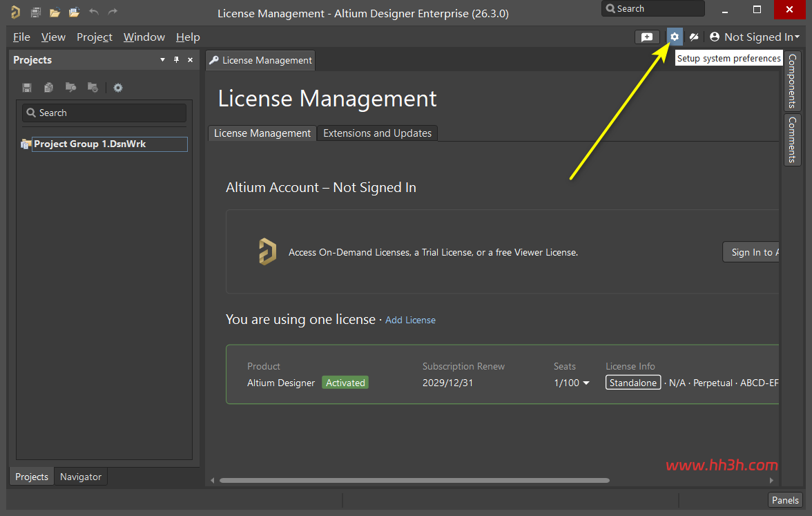The image size is (812, 516).
Task: Open the Seats 1/100 dropdown arrow
Action: point(586,383)
